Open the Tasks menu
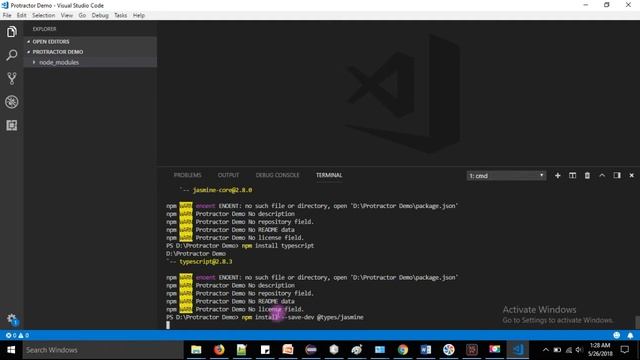The width and height of the screenshot is (640, 360). [x=120, y=16]
